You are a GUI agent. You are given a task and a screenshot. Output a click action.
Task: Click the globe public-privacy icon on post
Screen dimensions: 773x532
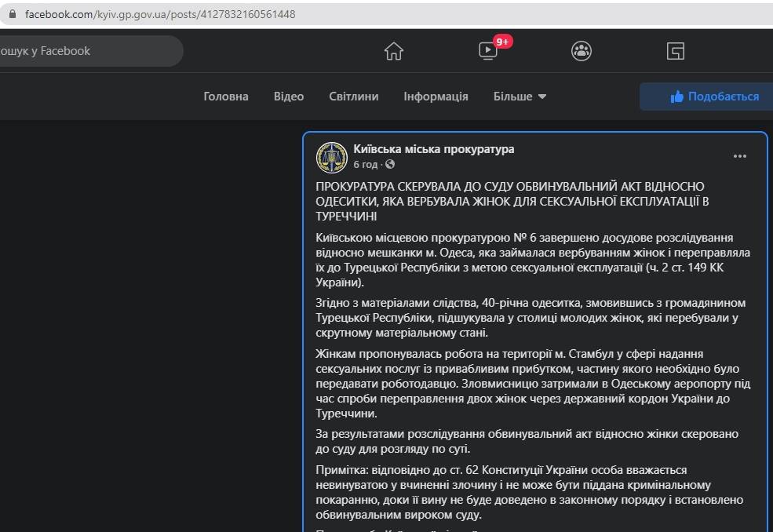(390, 165)
